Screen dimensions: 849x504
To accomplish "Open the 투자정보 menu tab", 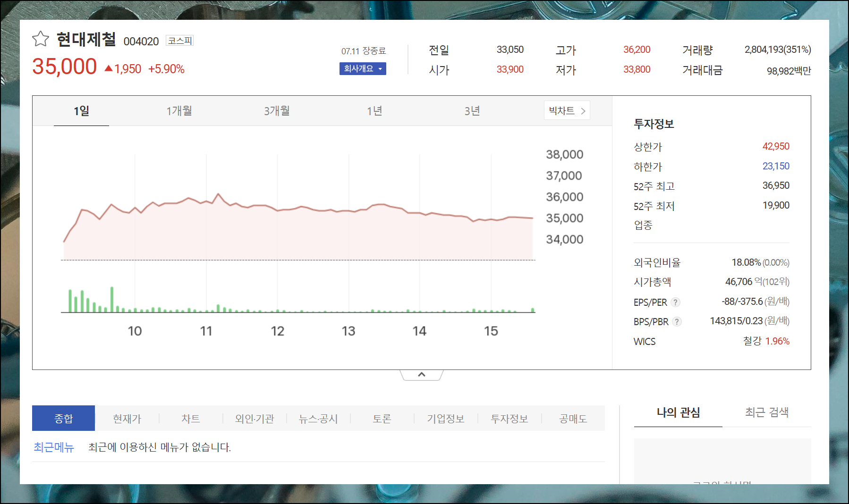I will click(509, 418).
